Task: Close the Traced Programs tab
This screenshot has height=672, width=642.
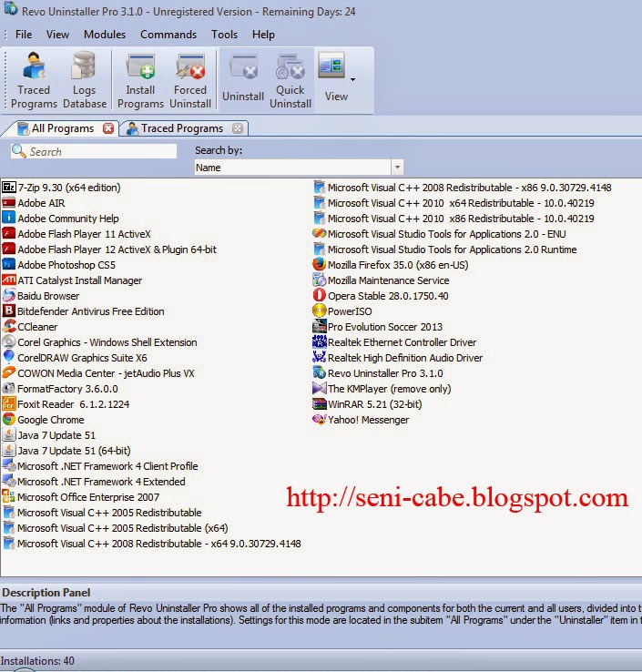Action: 238,128
